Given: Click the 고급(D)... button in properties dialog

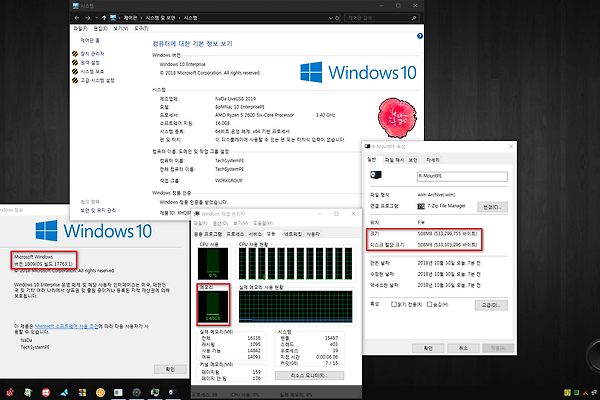Looking at the screenshot, I should (491, 305).
